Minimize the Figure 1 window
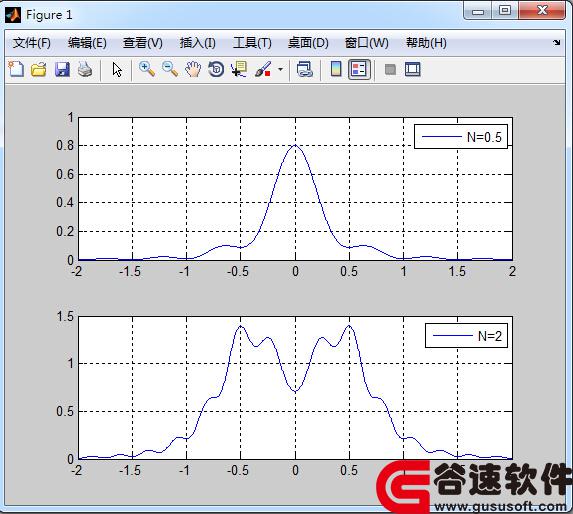Screen dimensions: 573x514 [478, 11]
